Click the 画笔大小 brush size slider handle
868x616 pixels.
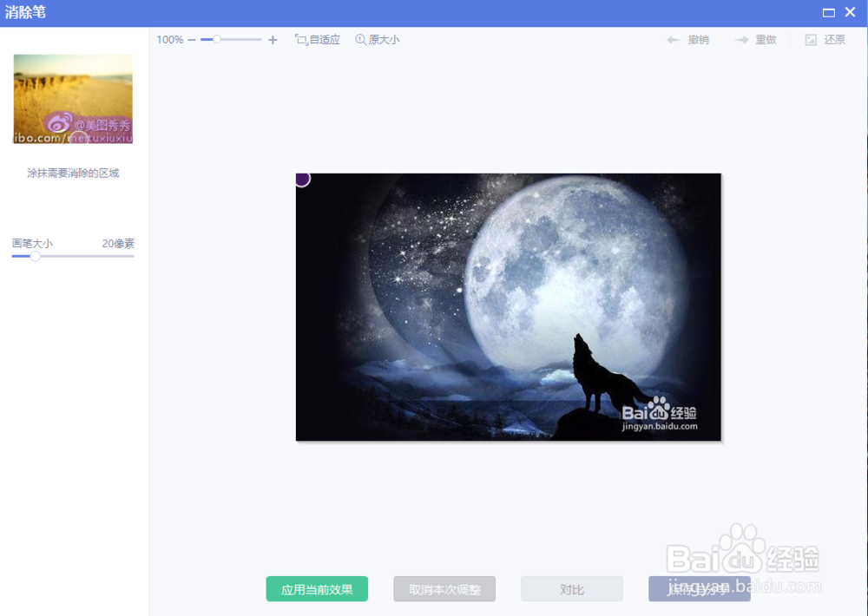pos(35,256)
